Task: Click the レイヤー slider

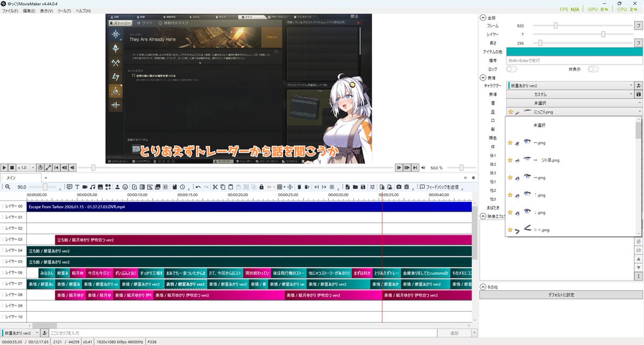Action: coord(582,34)
